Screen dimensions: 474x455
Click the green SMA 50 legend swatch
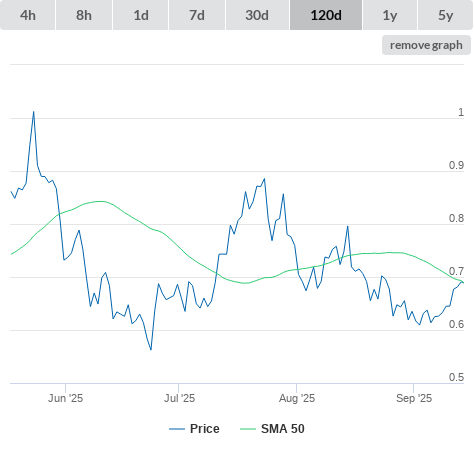click(248, 429)
